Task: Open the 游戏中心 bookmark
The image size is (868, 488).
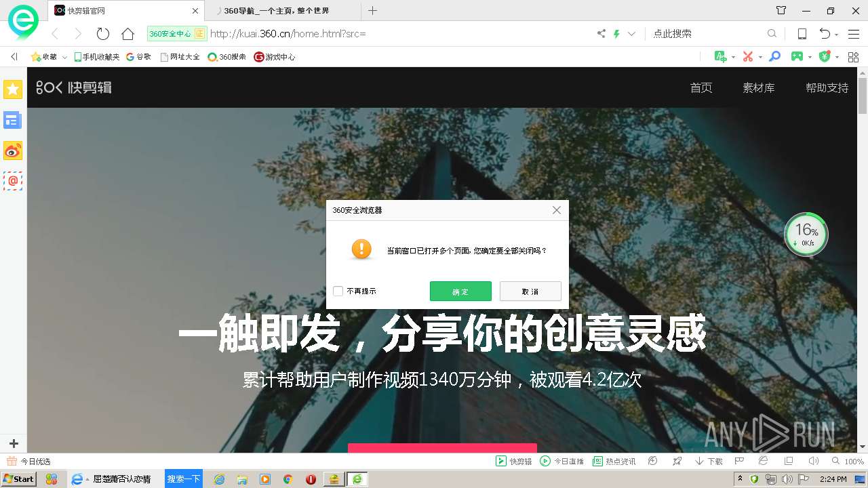Action: pos(274,57)
